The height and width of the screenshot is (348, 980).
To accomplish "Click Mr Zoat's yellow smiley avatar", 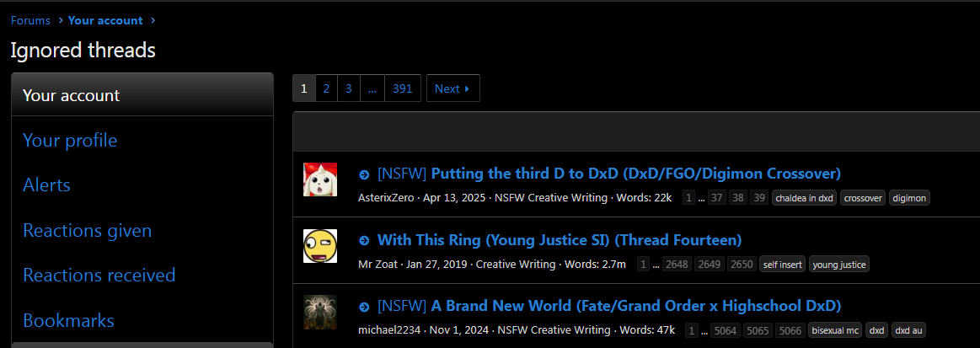I will pos(320,245).
